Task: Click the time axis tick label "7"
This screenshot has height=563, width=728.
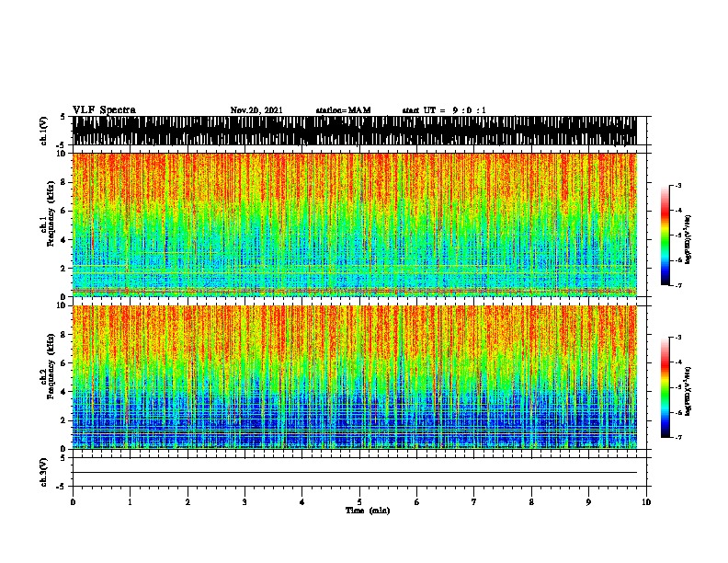Action: tap(474, 502)
